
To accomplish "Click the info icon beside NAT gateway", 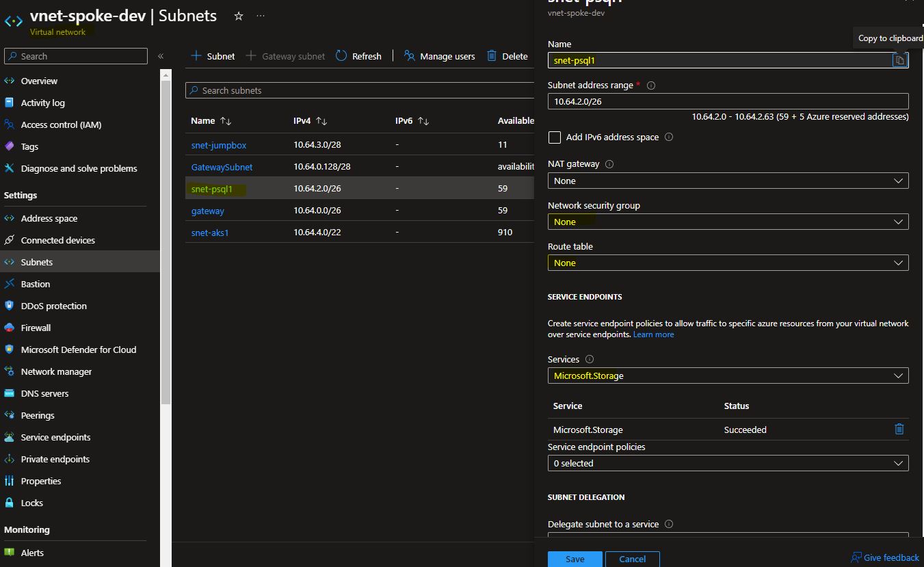I will (609, 164).
